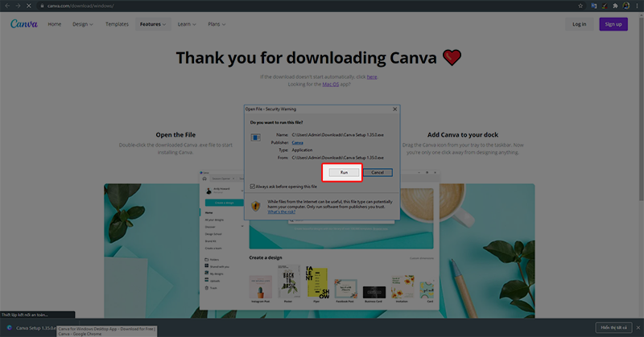Expand the Features dropdown
This screenshot has height=337, width=644.
coord(153,24)
